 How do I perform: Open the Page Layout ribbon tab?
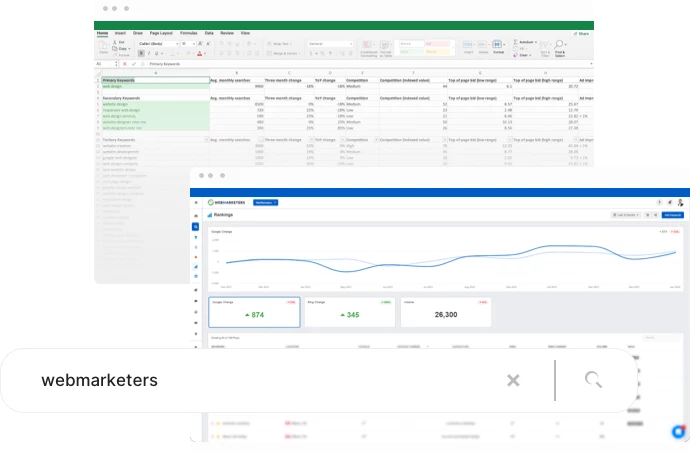pos(161,33)
